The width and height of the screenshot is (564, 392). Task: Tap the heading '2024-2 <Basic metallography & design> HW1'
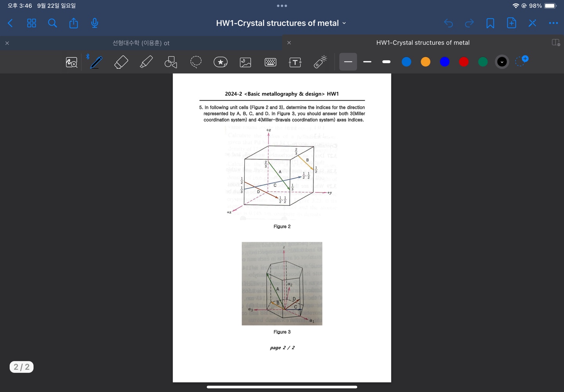point(282,94)
